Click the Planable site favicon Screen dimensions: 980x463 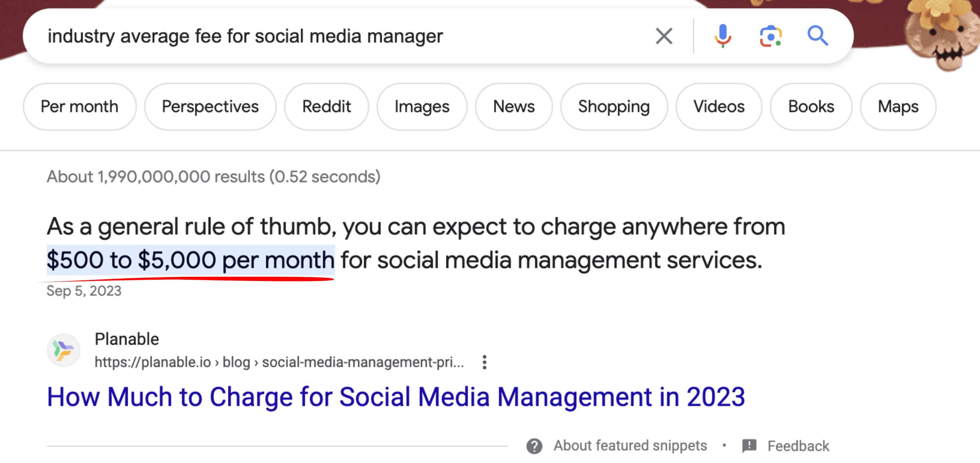point(63,350)
